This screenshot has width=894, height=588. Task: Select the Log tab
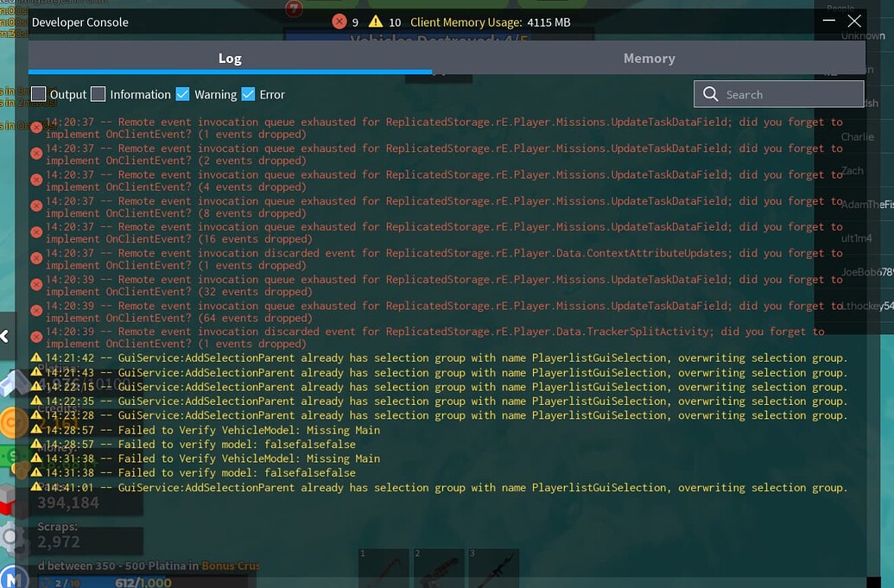click(x=230, y=58)
